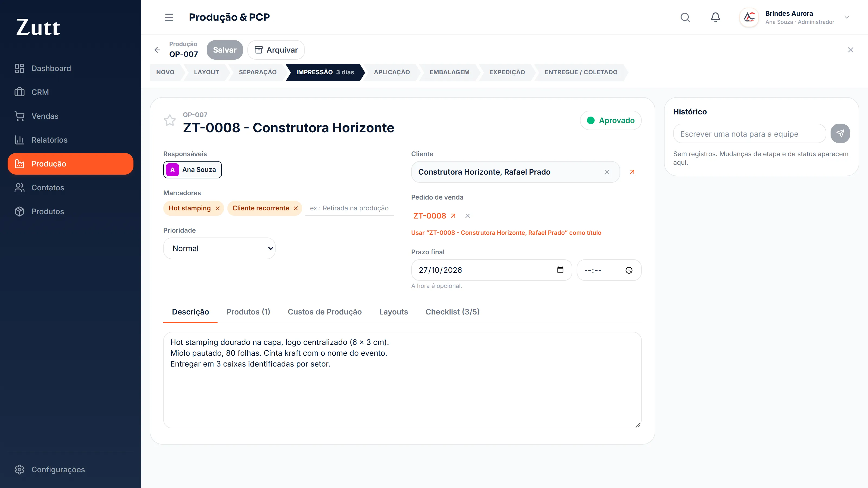Toggle the hamburger menu icon
Image resolution: width=868 pixels, height=488 pixels.
tap(169, 17)
